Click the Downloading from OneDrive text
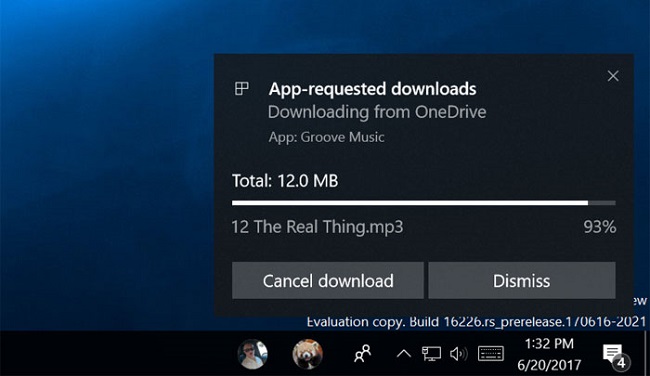This screenshot has height=376, width=650. pos(377,112)
